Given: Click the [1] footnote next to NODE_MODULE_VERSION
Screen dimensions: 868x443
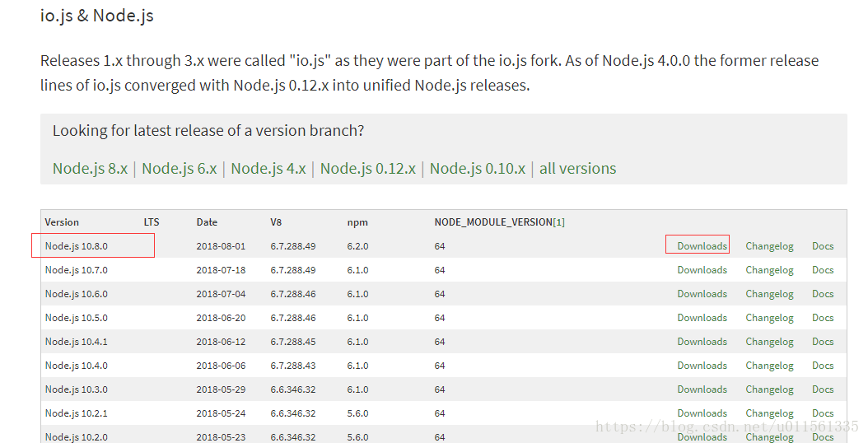Looking at the screenshot, I should pyautogui.click(x=559, y=222).
